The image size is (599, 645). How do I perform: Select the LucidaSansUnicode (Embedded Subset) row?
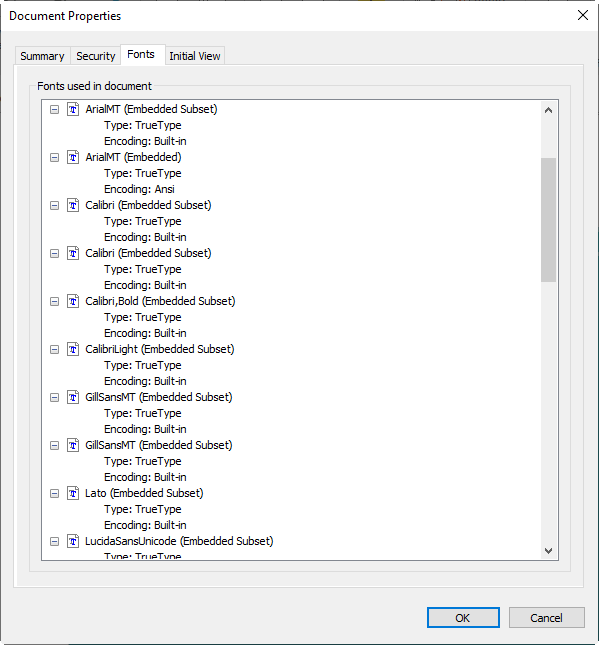click(179, 542)
